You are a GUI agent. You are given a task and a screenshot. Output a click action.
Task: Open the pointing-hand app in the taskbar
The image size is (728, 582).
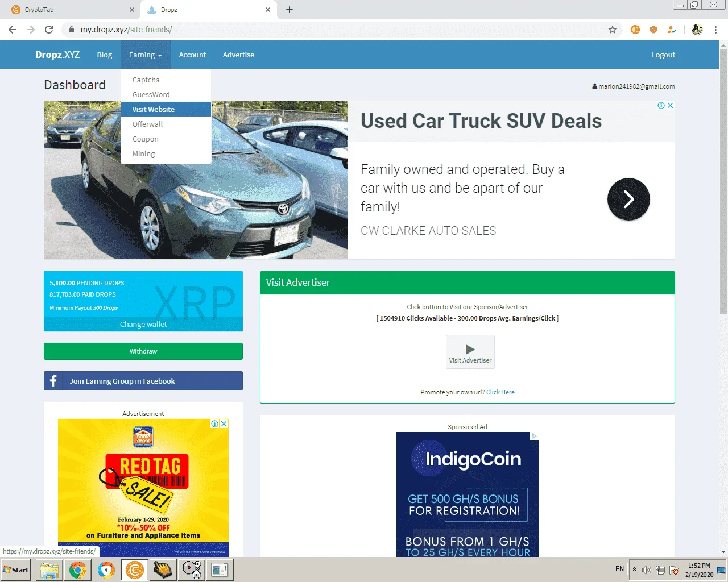coord(163,569)
